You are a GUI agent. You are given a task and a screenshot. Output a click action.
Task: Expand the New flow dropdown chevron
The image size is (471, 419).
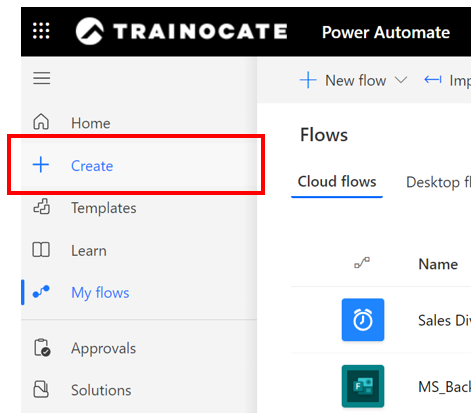pyautogui.click(x=401, y=80)
